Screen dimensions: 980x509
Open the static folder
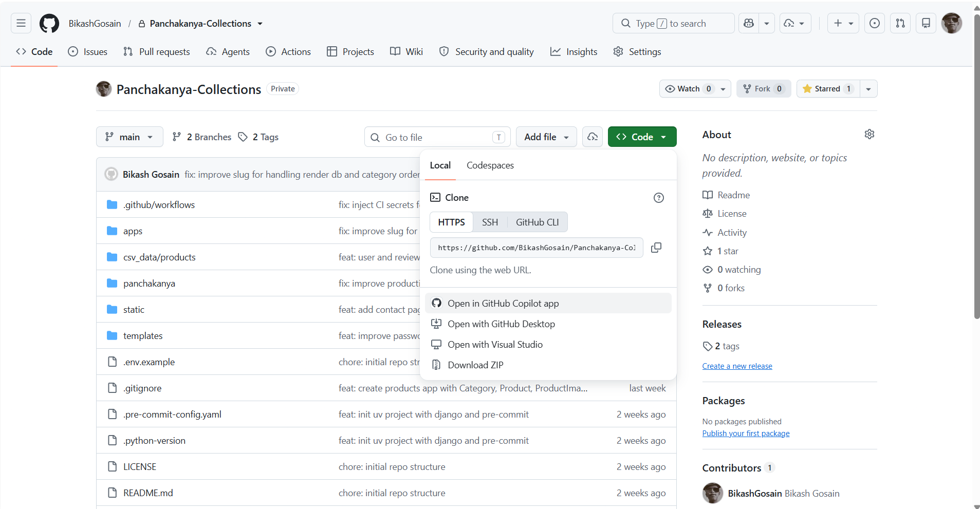pyautogui.click(x=134, y=309)
